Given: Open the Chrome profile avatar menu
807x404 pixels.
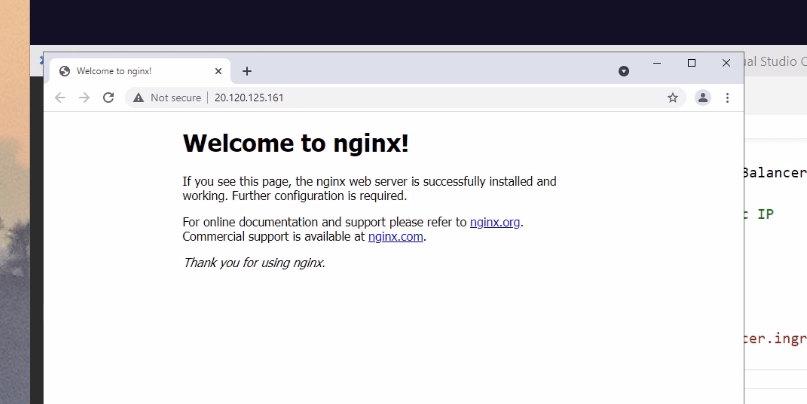Looking at the screenshot, I should click(x=703, y=98).
